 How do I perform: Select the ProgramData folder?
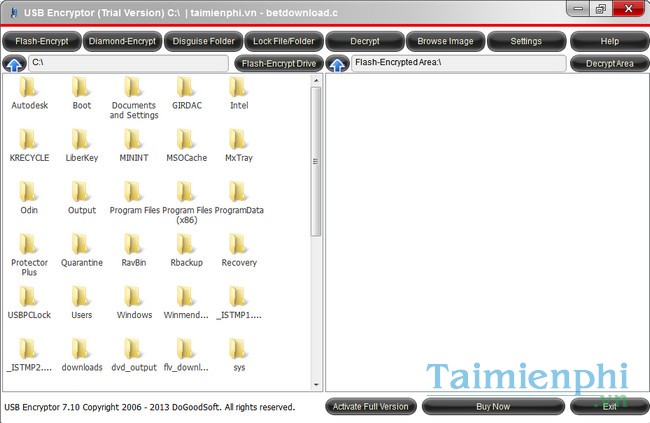(239, 198)
